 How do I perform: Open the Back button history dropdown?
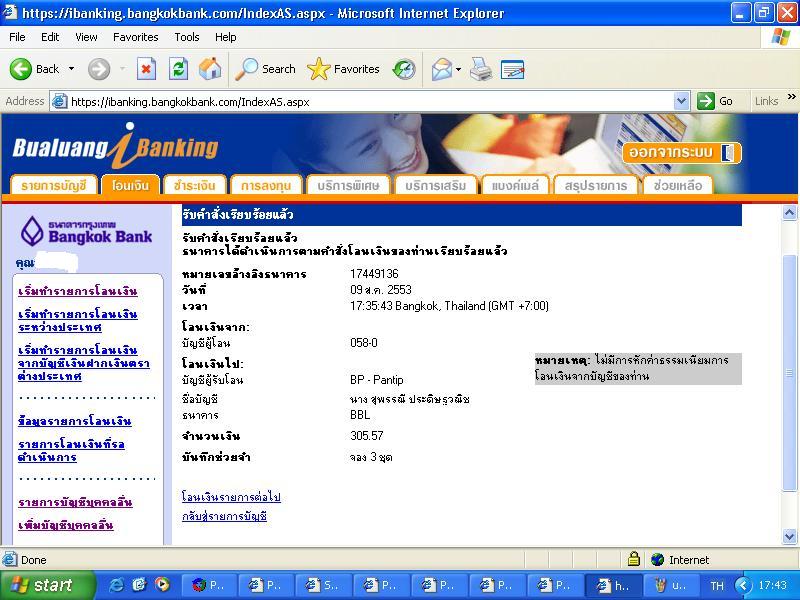click(71, 69)
